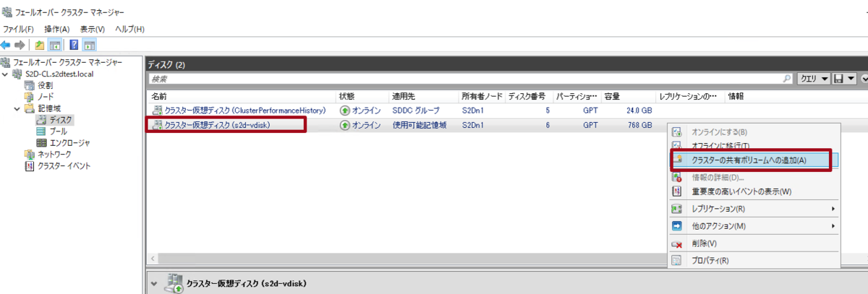Viewport: 868px width, 294px height.
Task: Sort by the 容量 column header
Action: (629, 96)
